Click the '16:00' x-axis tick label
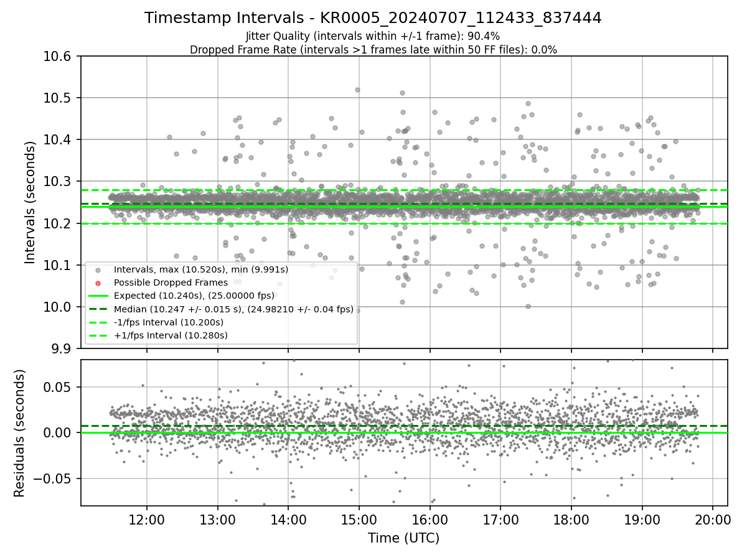 pos(430,520)
